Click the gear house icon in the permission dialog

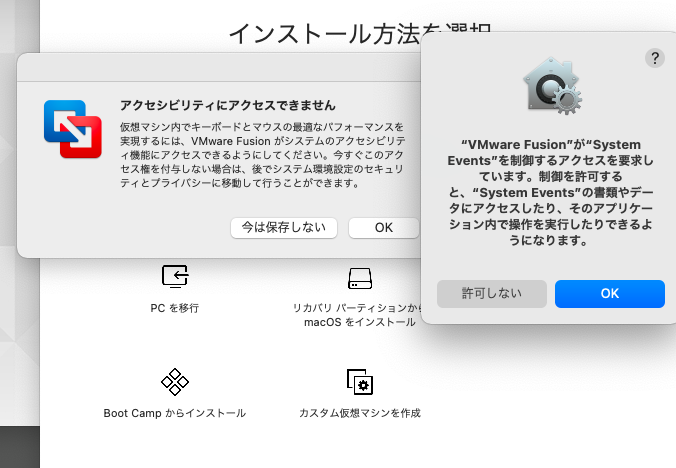tap(552, 86)
